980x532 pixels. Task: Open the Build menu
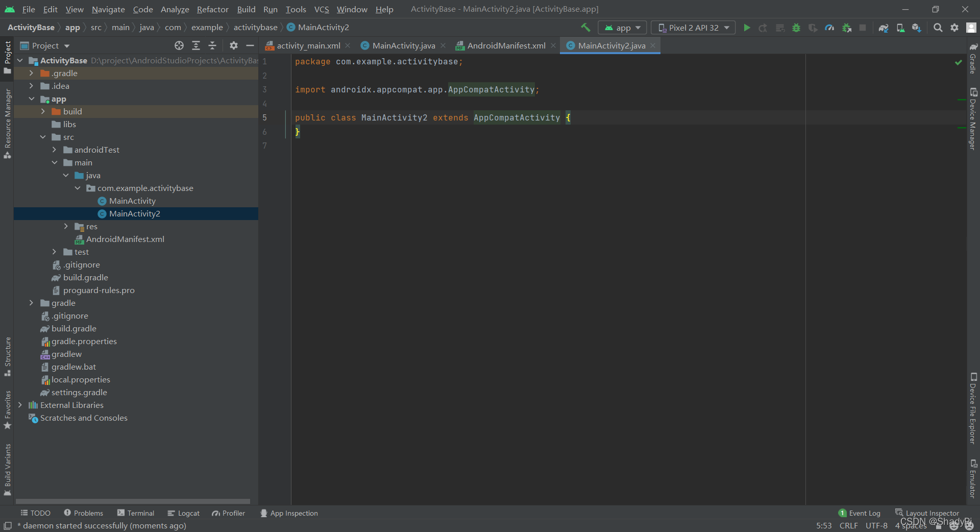pyautogui.click(x=246, y=9)
